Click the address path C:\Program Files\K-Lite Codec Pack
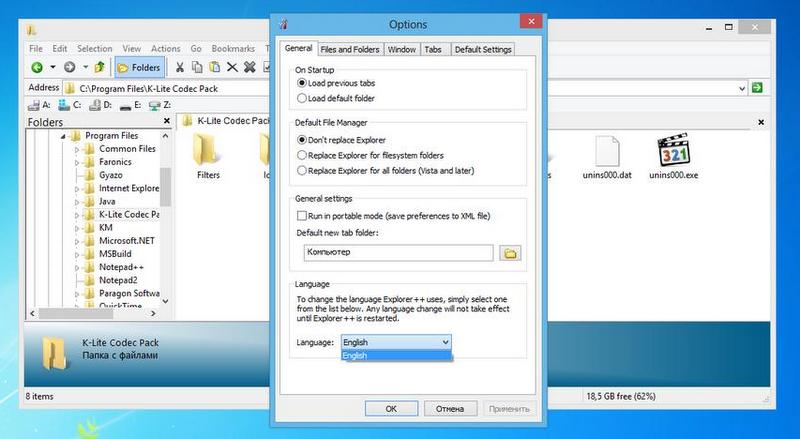The height and width of the screenshot is (439, 800). [x=148, y=88]
